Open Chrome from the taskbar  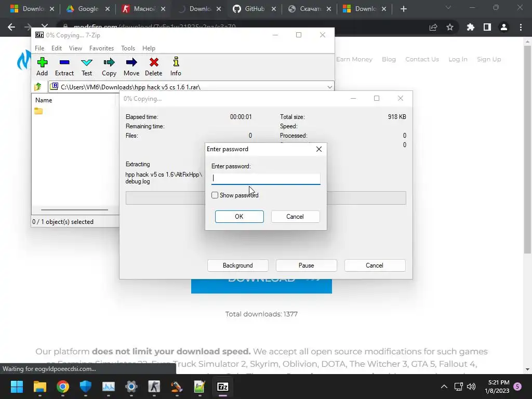coord(63,387)
